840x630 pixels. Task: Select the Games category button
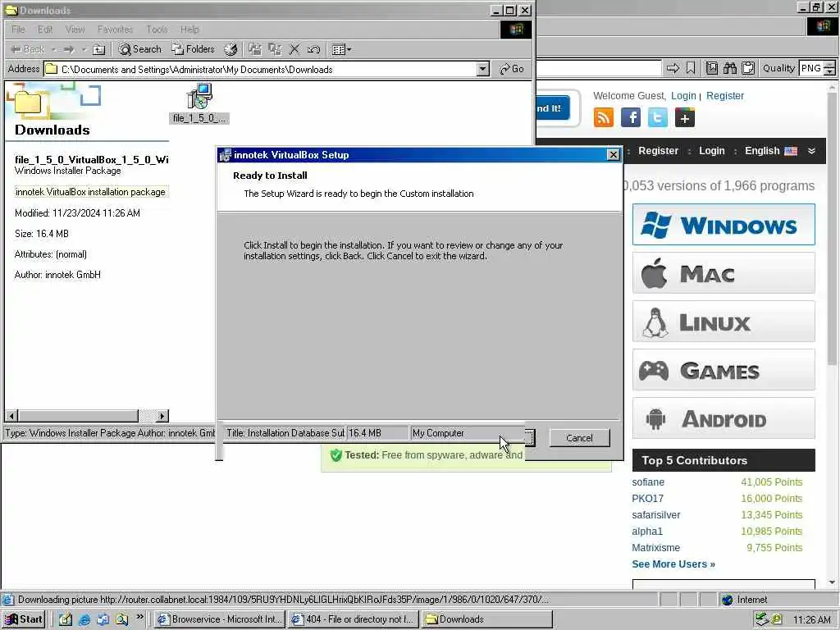point(724,370)
